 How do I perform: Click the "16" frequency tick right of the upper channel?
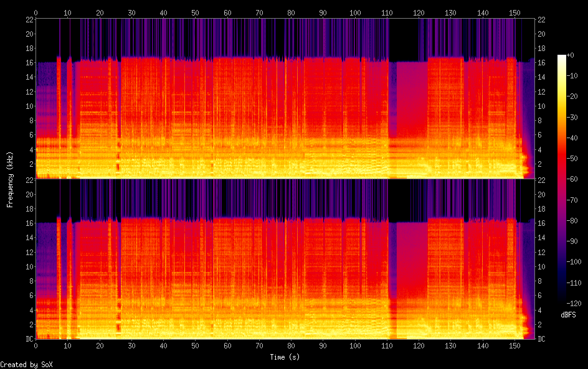coord(542,63)
